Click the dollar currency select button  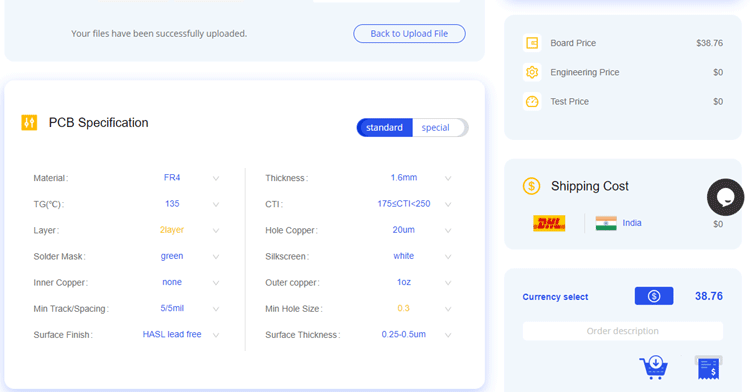tap(654, 296)
